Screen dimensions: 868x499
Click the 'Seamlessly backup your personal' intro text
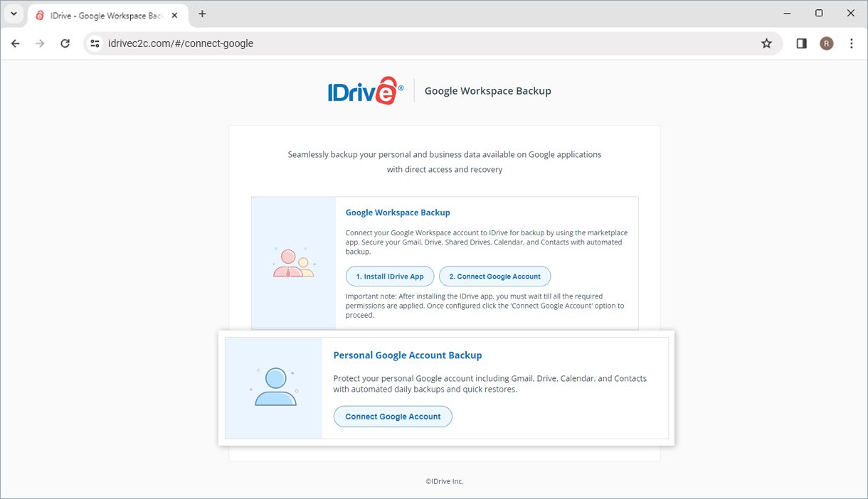coord(445,162)
